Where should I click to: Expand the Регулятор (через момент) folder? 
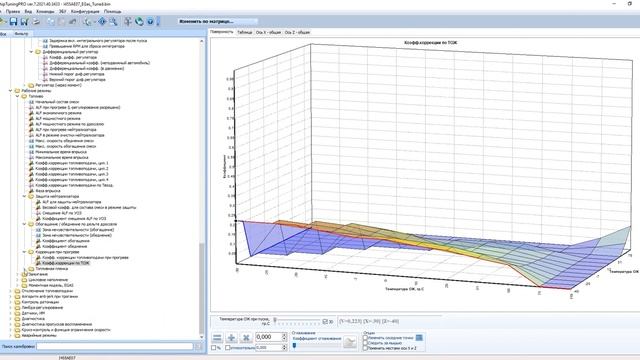(x=24, y=85)
